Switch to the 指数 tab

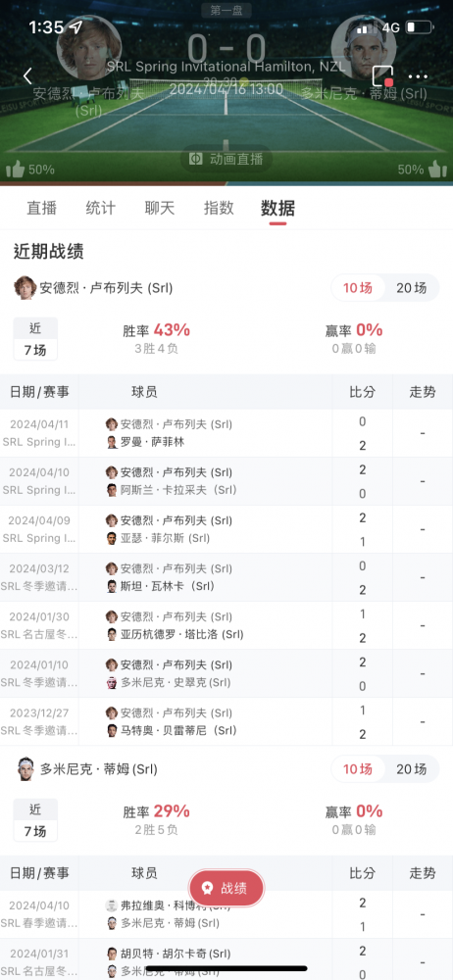(x=219, y=208)
